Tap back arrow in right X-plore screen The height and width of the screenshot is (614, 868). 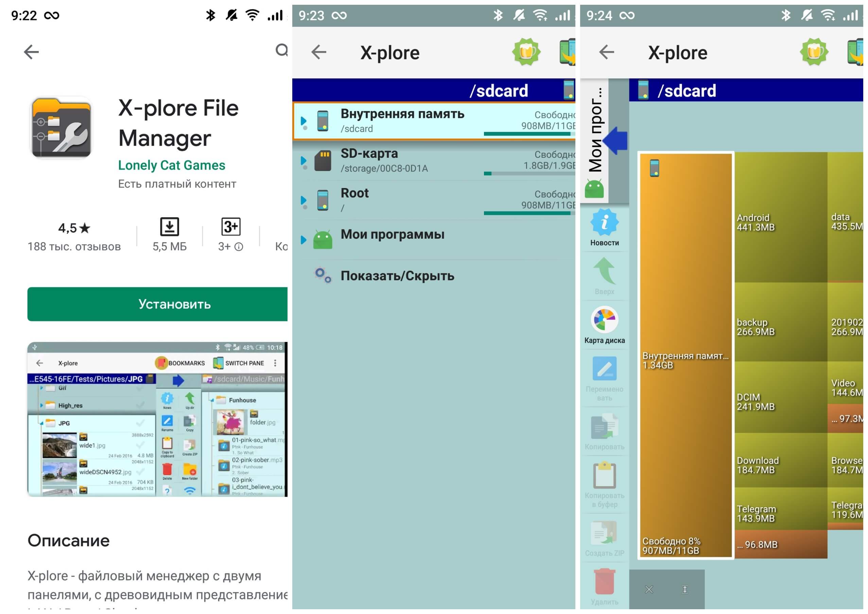(607, 52)
